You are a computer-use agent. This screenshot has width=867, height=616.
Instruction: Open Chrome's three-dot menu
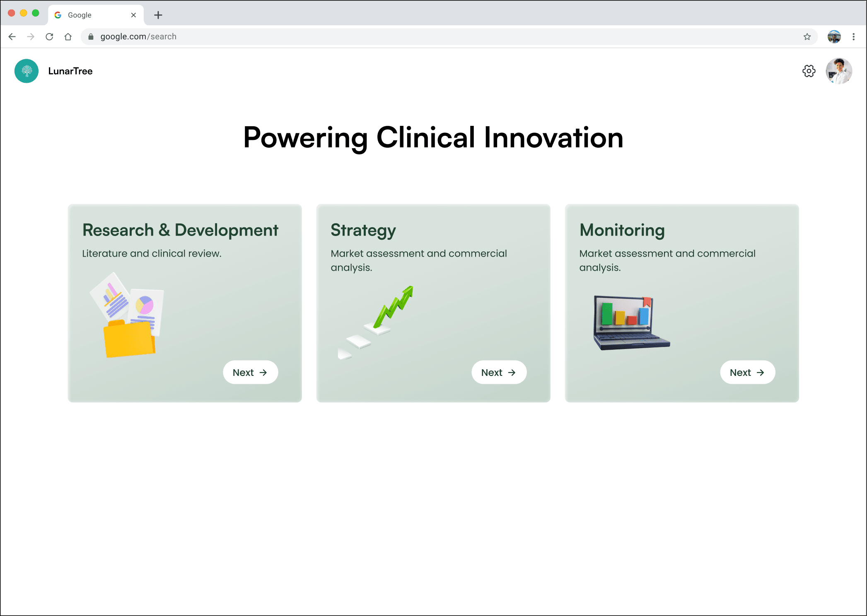coord(853,37)
